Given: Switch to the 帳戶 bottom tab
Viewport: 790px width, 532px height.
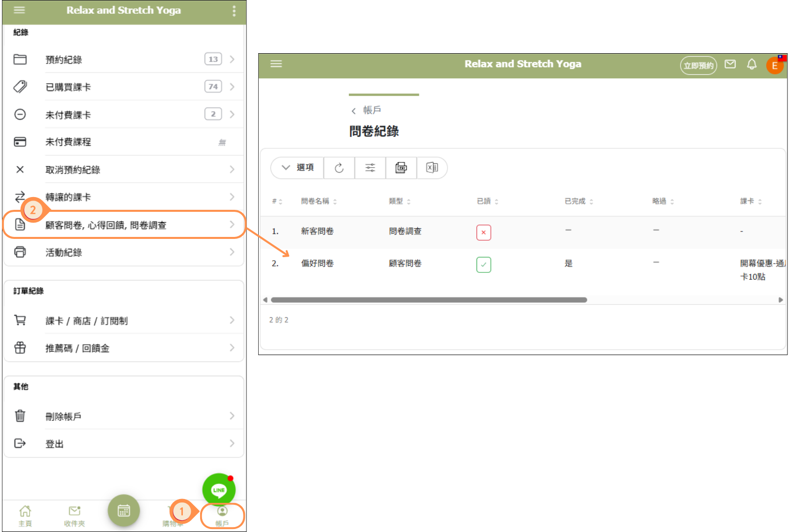Looking at the screenshot, I should 222,516.
